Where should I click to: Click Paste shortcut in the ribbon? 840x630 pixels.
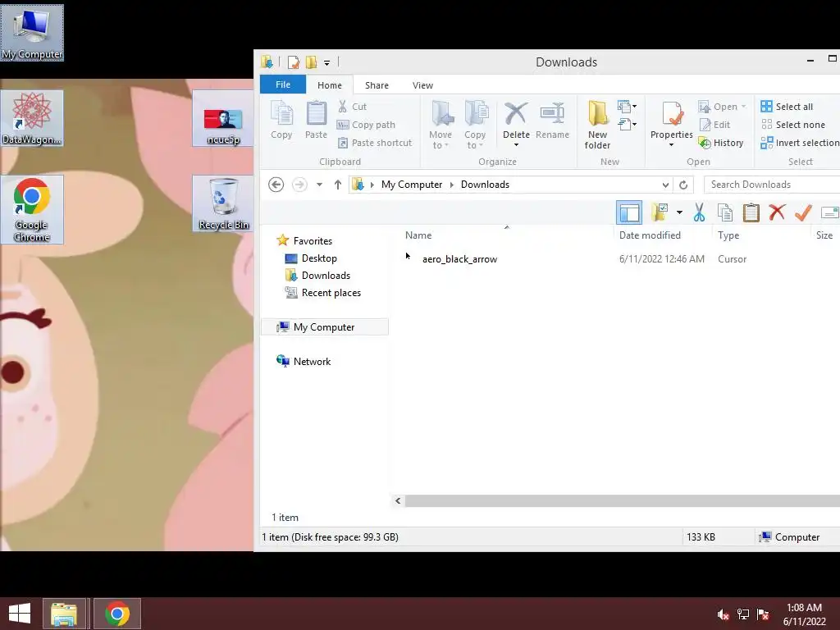(374, 143)
